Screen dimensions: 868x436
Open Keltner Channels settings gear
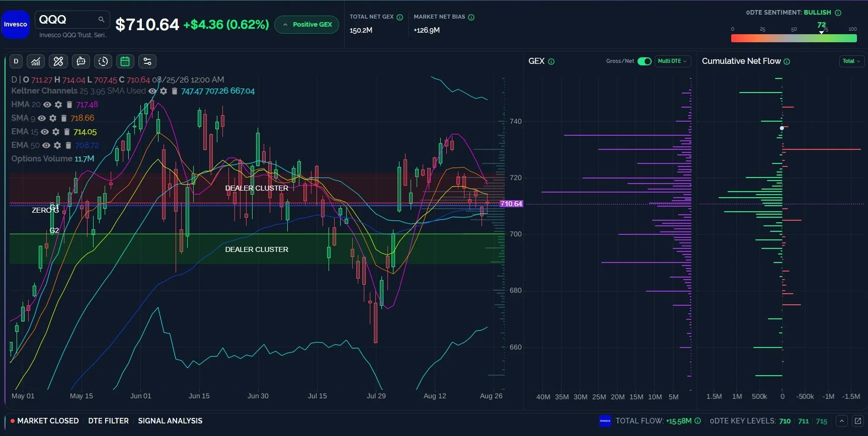164,91
